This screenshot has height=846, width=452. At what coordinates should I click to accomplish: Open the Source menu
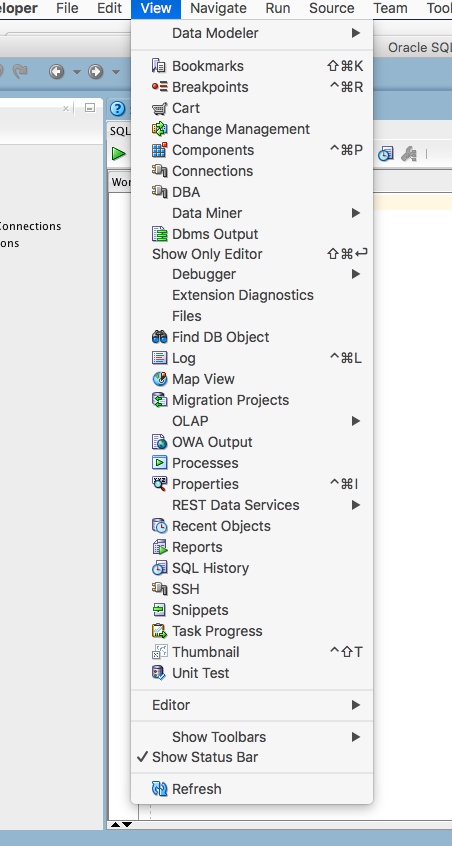point(332,8)
